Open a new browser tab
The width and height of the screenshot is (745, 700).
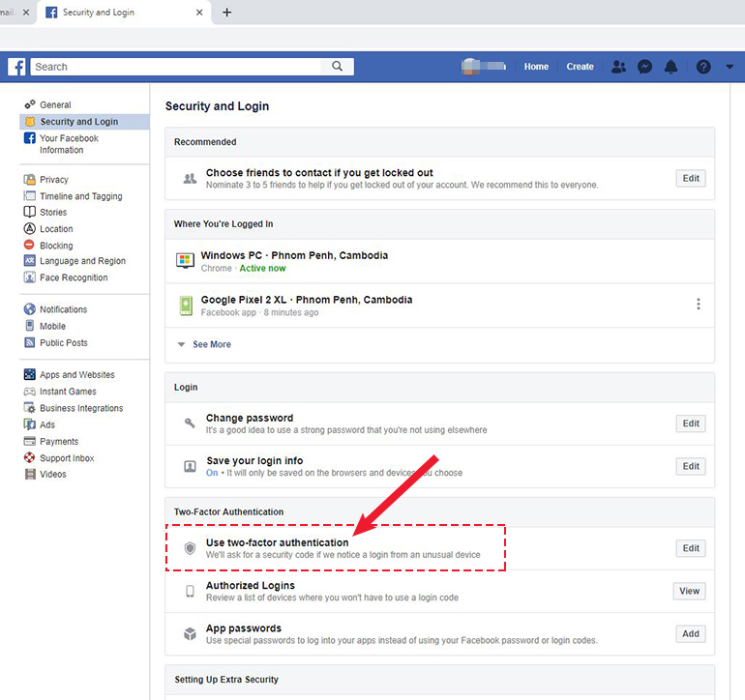pyautogui.click(x=227, y=13)
